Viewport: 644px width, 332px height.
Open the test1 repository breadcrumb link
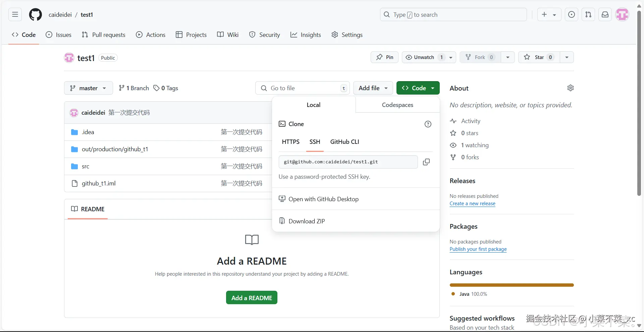coord(87,15)
